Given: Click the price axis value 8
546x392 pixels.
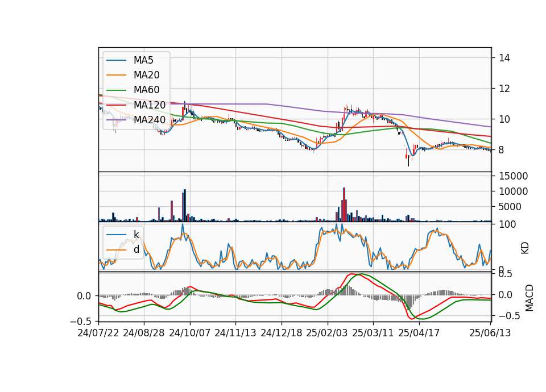Looking at the screenshot, I should tap(502, 150).
